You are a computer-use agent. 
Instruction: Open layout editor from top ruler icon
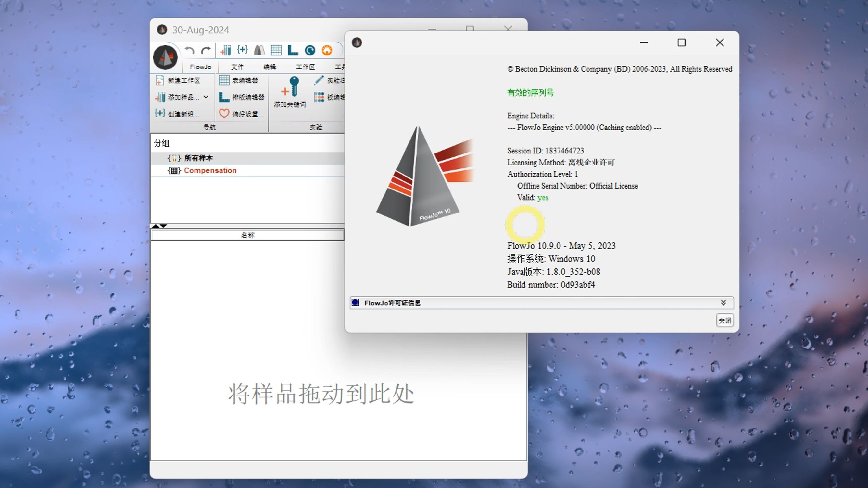coord(293,51)
